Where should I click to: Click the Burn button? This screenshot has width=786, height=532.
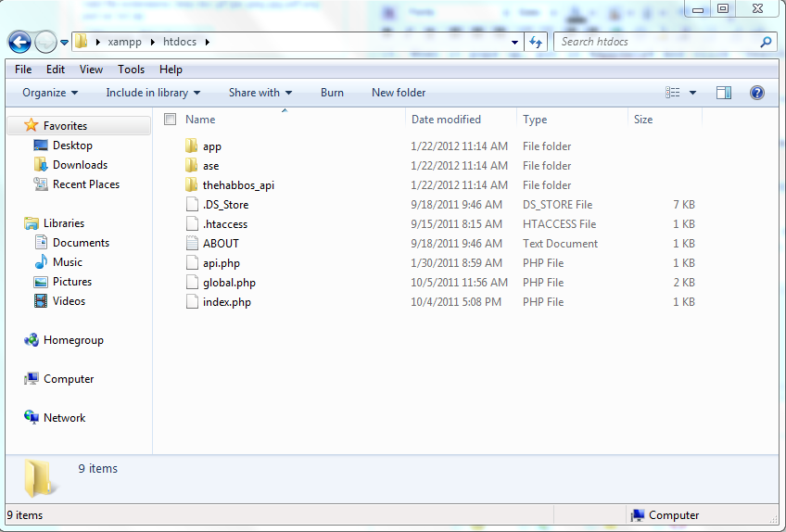point(332,93)
